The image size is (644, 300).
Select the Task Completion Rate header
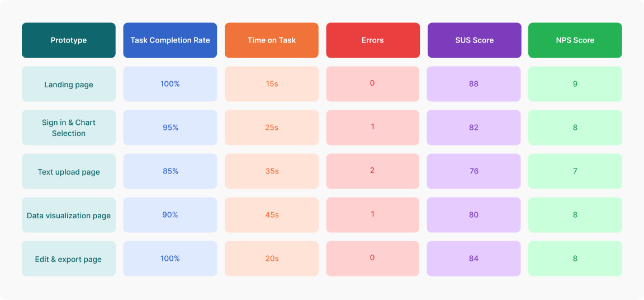pos(170,40)
